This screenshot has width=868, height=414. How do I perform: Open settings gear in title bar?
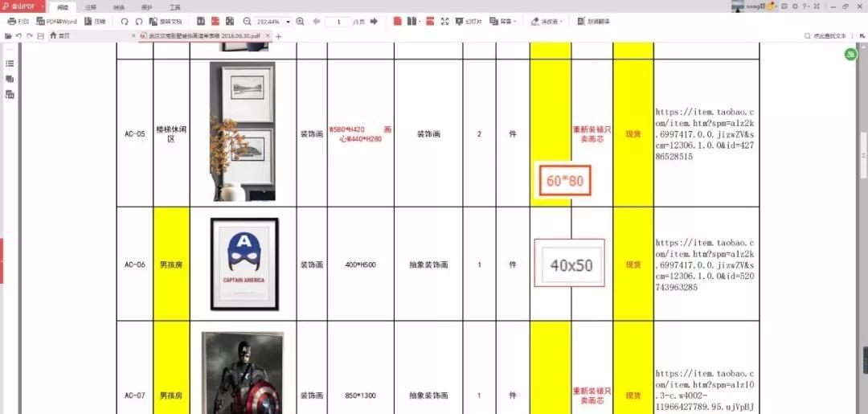coord(795,6)
